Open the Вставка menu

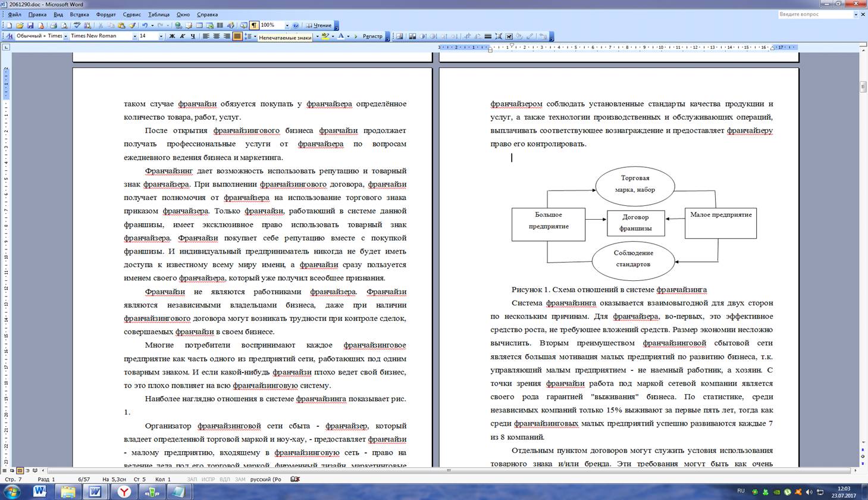(x=79, y=14)
